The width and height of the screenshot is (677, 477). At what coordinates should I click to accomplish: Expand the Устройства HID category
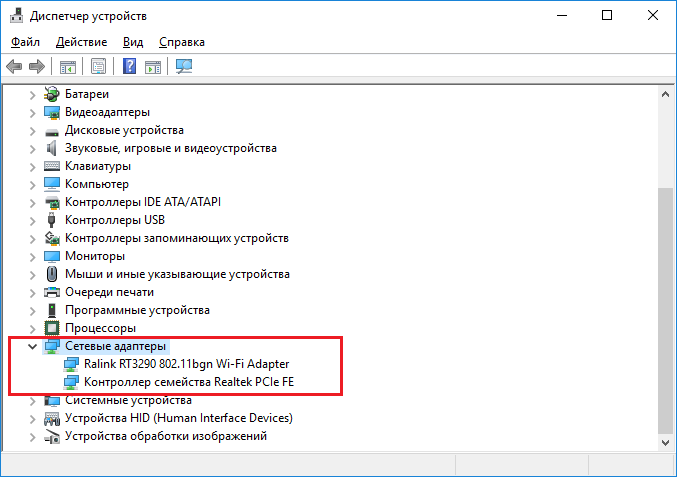coord(32,419)
